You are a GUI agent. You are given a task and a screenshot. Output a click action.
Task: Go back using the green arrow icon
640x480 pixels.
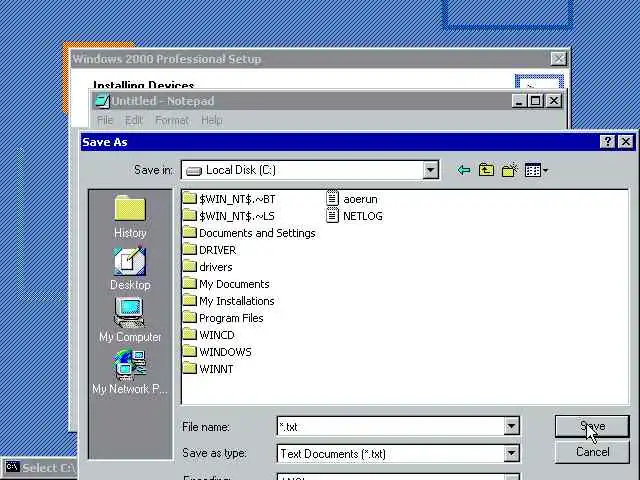463,170
